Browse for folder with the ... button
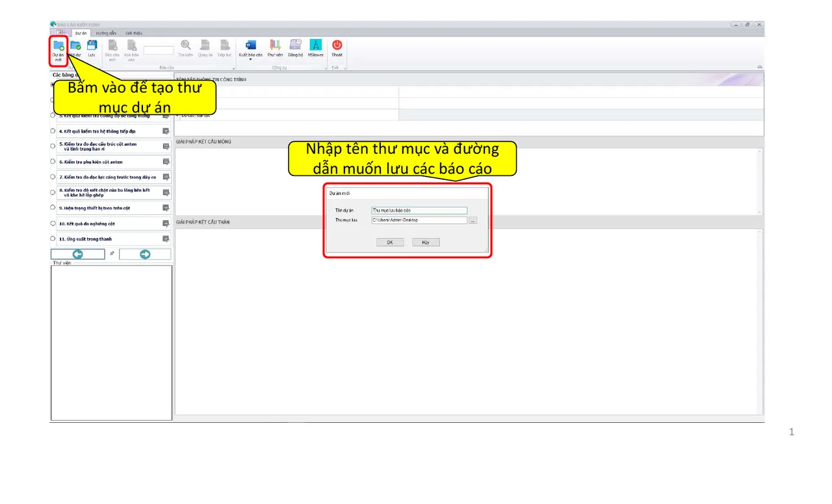The width and height of the screenshot is (832, 504). [x=473, y=220]
